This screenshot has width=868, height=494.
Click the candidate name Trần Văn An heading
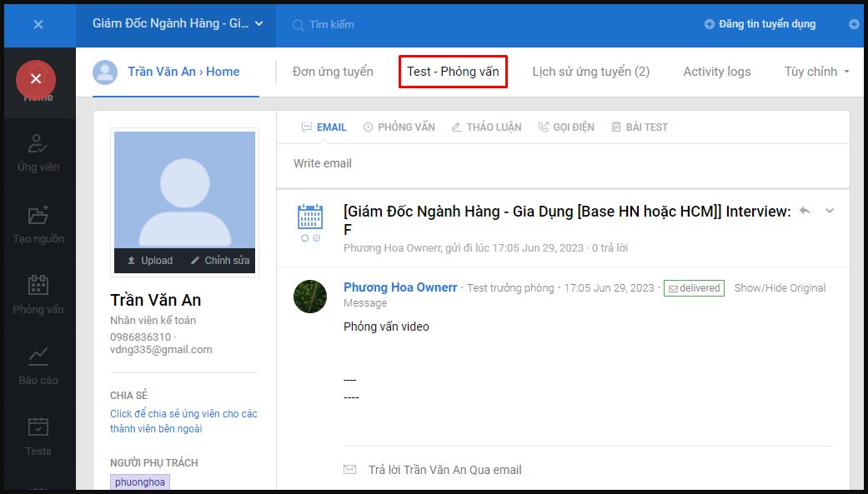click(156, 301)
